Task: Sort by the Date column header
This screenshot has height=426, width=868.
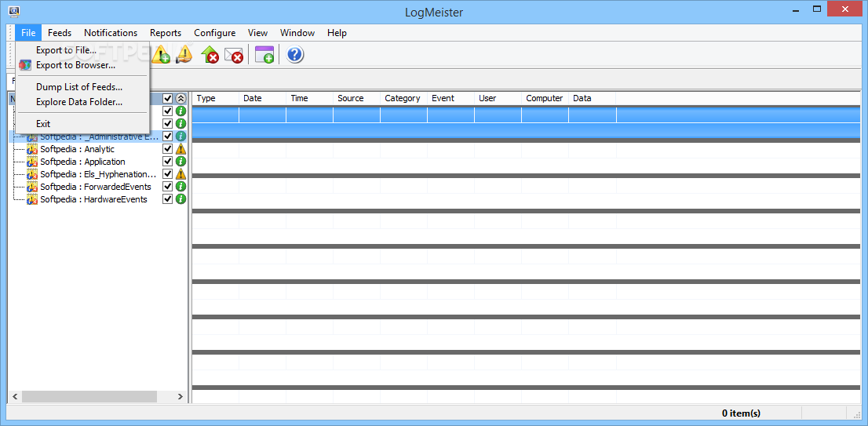Action: point(262,99)
